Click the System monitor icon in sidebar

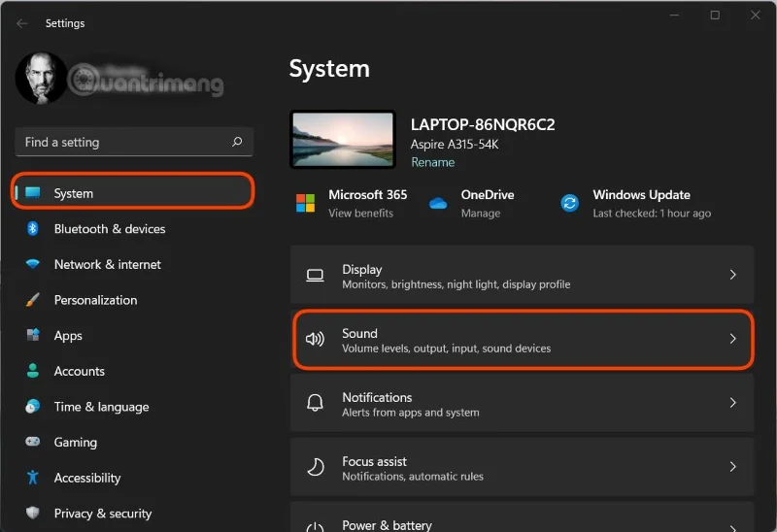(33, 192)
